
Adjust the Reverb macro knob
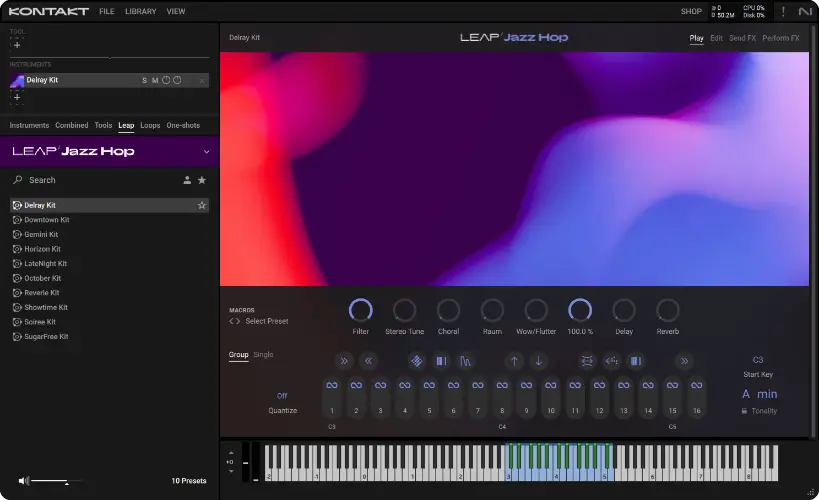[668, 310]
